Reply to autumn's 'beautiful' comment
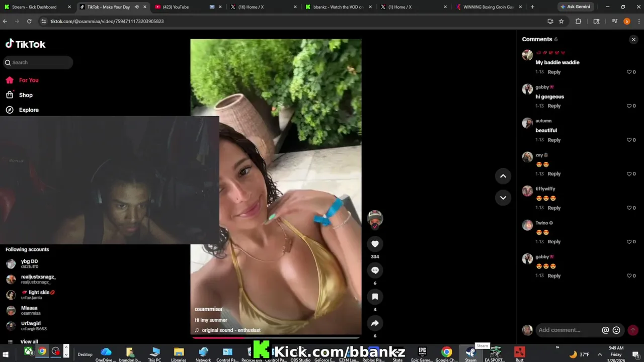This screenshot has height=362, width=644. click(x=554, y=140)
